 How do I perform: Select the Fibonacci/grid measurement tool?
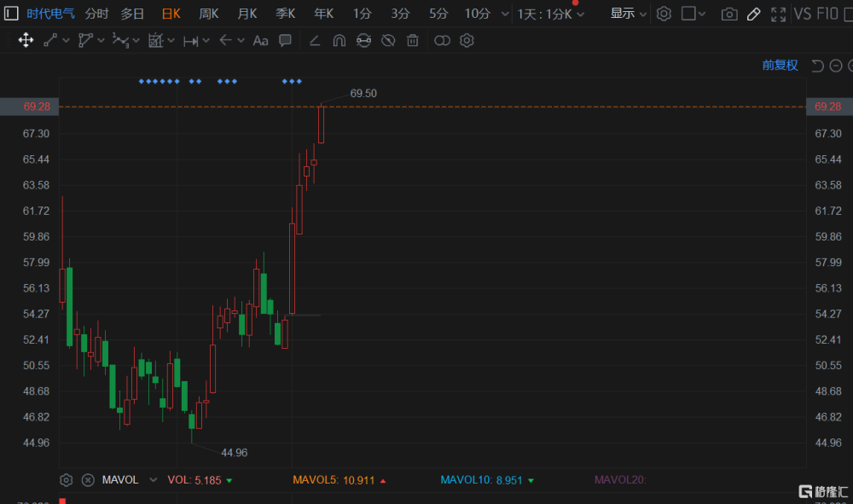coord(155,40)
